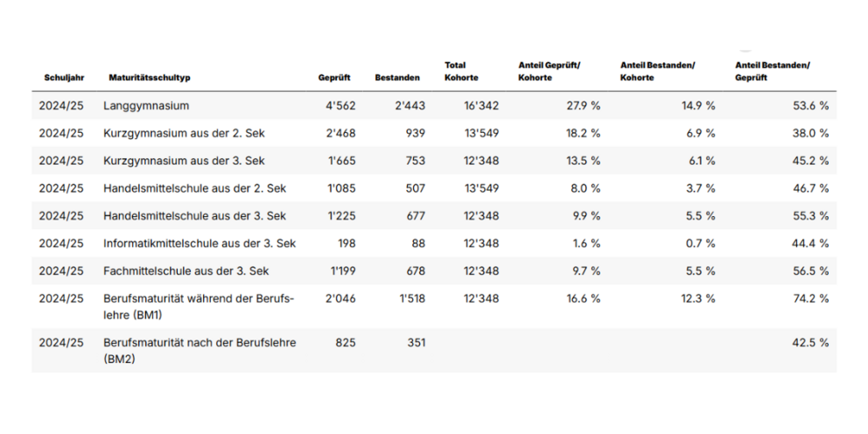Click the Anteil Bestanden/Geprüft column header
Viewport: 868px width, 434px height.
772,71
